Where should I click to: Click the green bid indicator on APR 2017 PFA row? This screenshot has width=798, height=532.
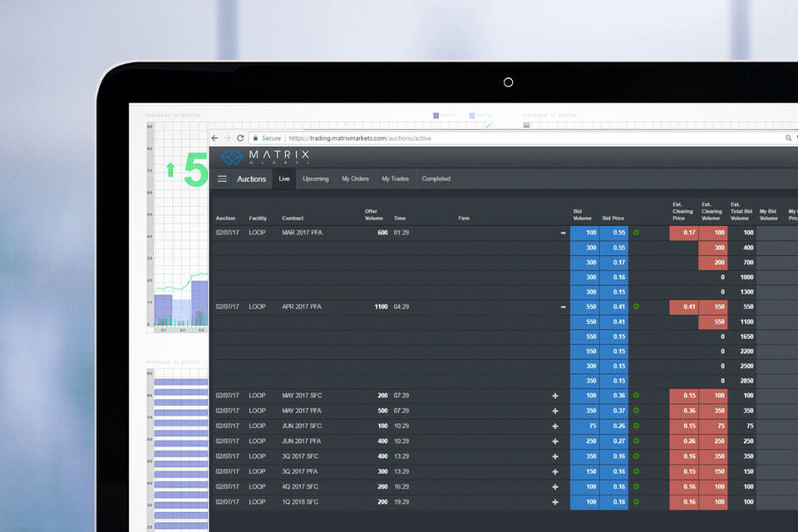[637, 307]
